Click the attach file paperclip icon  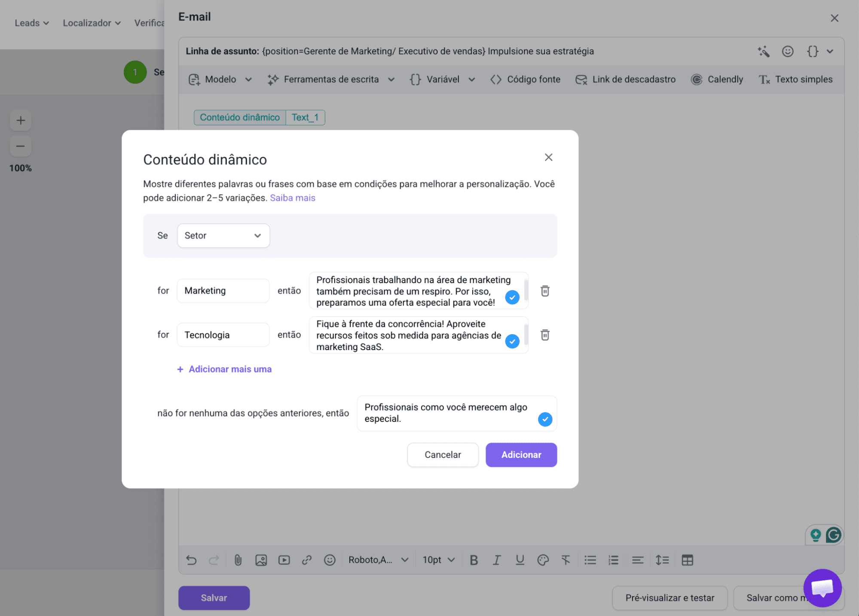(x=238, y=560)
